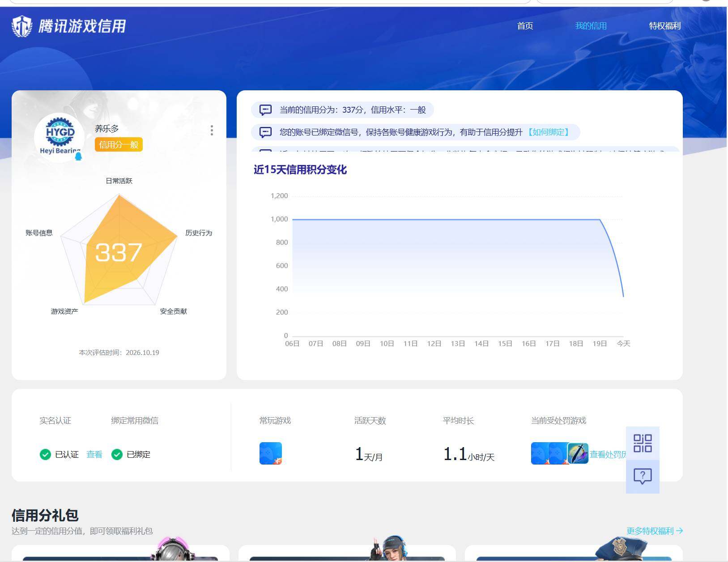This screenshot has height=562, width=728.
Task: Click the game icon under 常玩游戏
Action: [271, 453]
